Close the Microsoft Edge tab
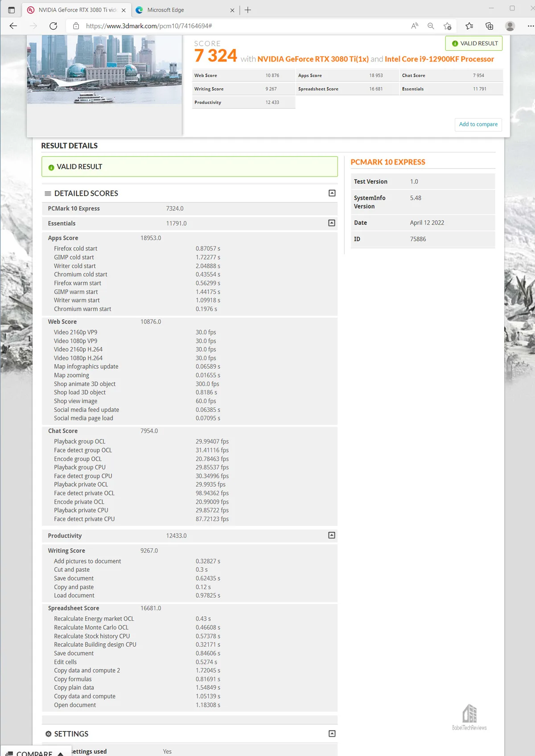Screen dimensions: 535x756 (x=232, y=10)
